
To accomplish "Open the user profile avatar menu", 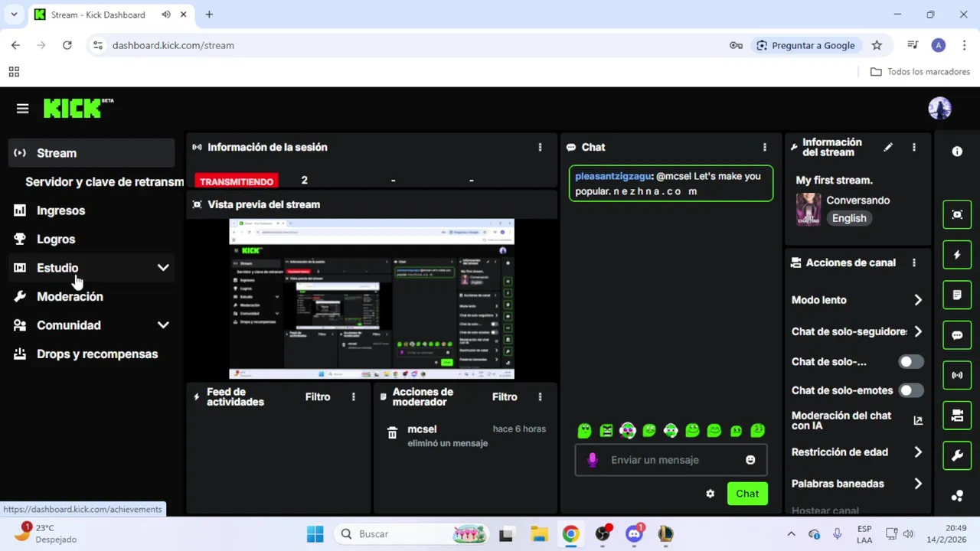I will (x=939, y=109).
